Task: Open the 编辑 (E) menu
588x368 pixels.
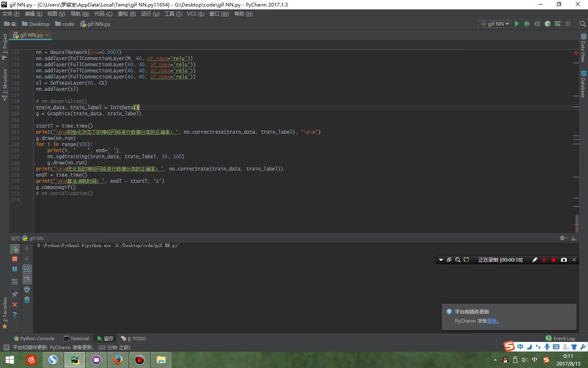Action: point(33,14)
